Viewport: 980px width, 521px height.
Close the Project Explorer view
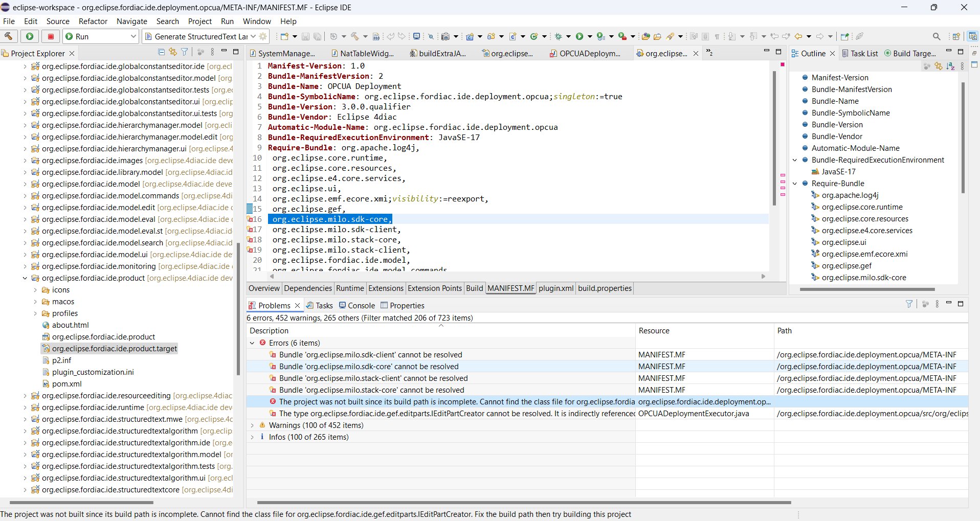point(72,53)
